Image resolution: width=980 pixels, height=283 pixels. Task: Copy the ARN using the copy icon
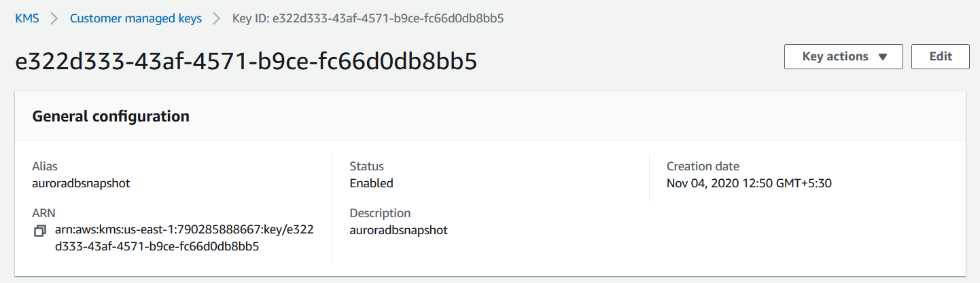tap(40, 231)
